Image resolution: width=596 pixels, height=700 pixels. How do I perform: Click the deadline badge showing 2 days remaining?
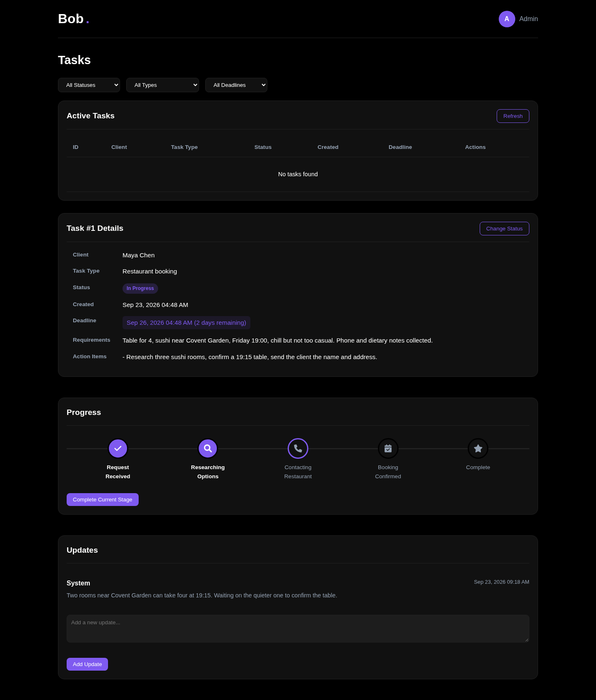click(x=186, y=323)
